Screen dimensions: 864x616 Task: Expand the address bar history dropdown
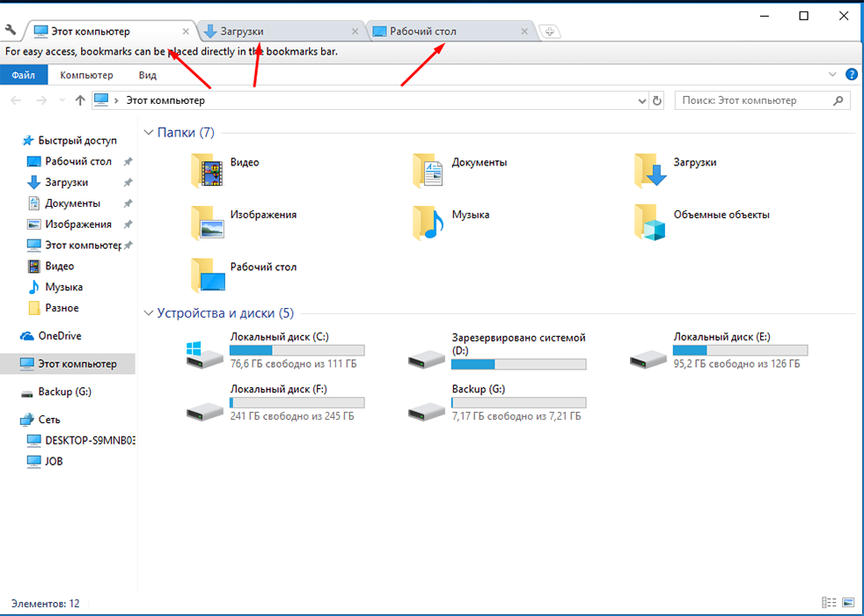641,101
